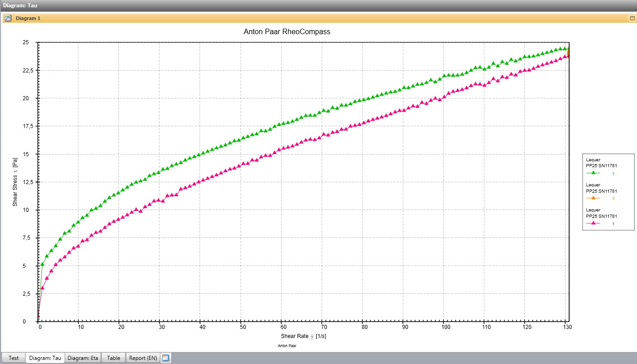The height and width of the screenshot is (364, 637).
Task: Switch to the Test tab
Action: click(x=14, y=358)
